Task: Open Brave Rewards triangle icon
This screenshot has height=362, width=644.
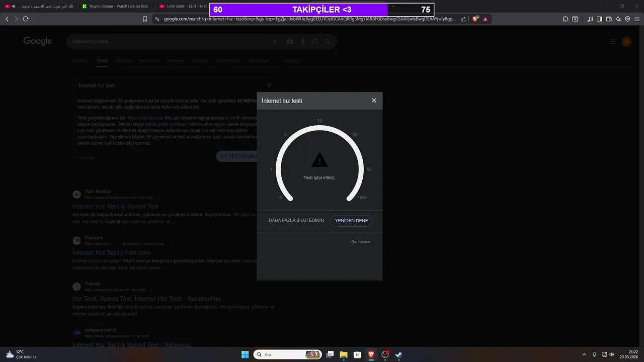Action: (486, 19)
